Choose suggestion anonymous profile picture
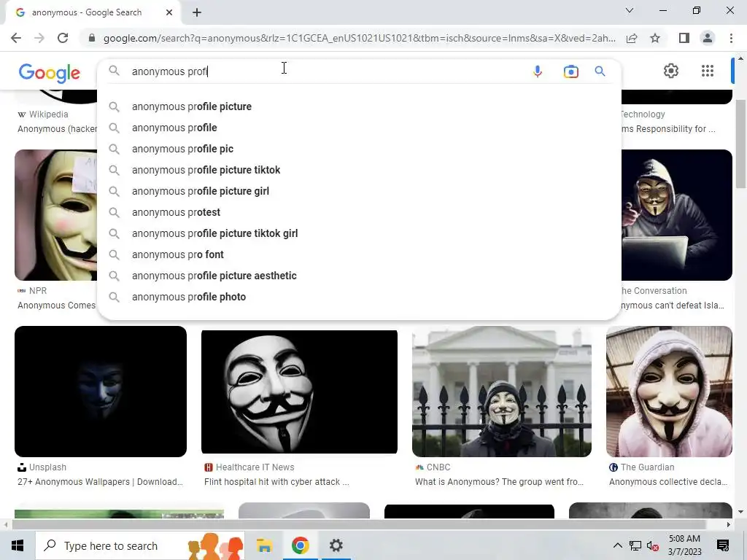Image resolution: width=747 pixels, height=560 pixels. click(x=192, y=106)
